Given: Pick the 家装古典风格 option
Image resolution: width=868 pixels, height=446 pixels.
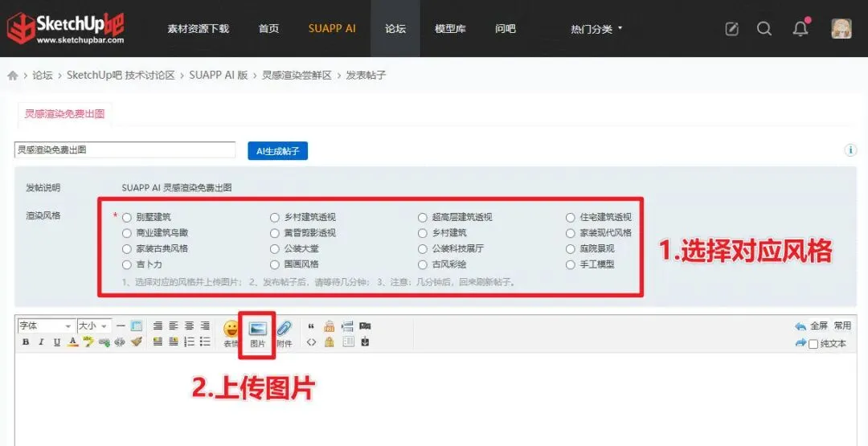Looking at the screenshot, I should coord(127,249).
